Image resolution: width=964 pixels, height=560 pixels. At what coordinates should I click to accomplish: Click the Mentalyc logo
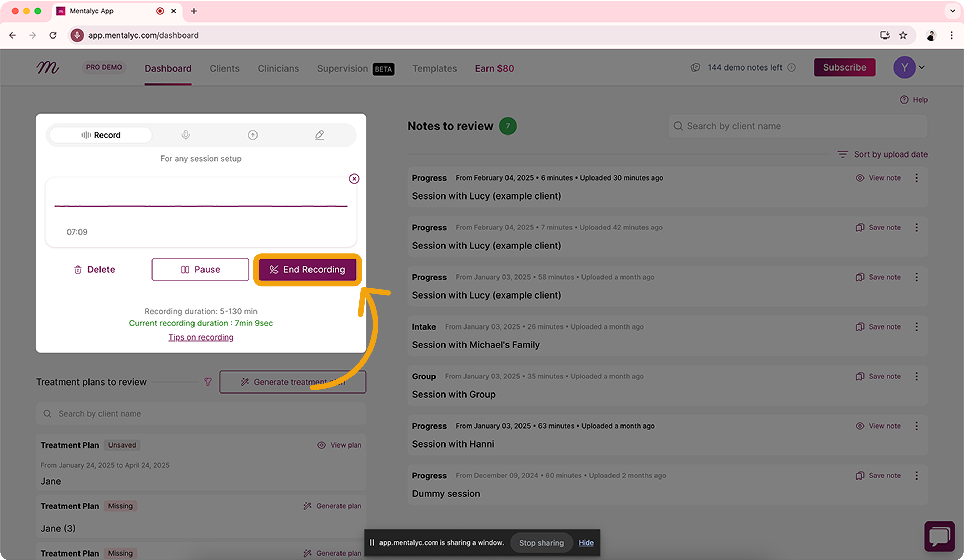pos(48,68)
